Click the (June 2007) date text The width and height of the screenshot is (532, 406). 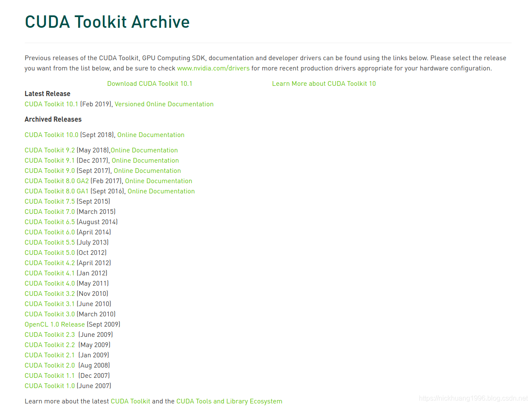tap(94, 386)
